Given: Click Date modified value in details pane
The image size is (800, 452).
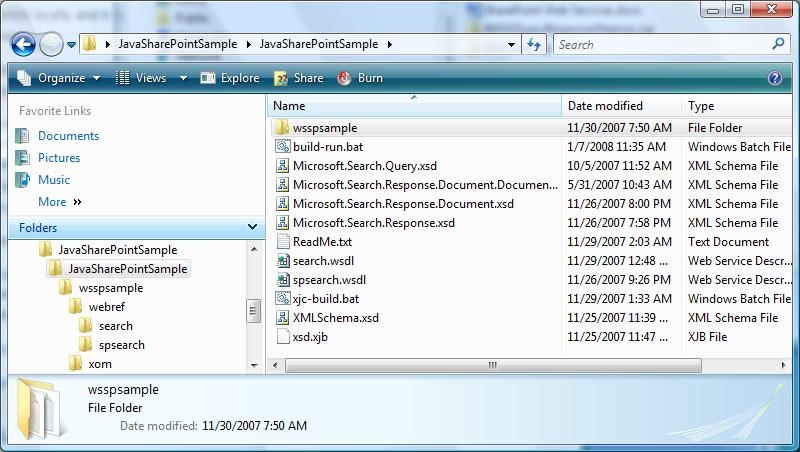Looking at the screenshot, I should [255, 425].
